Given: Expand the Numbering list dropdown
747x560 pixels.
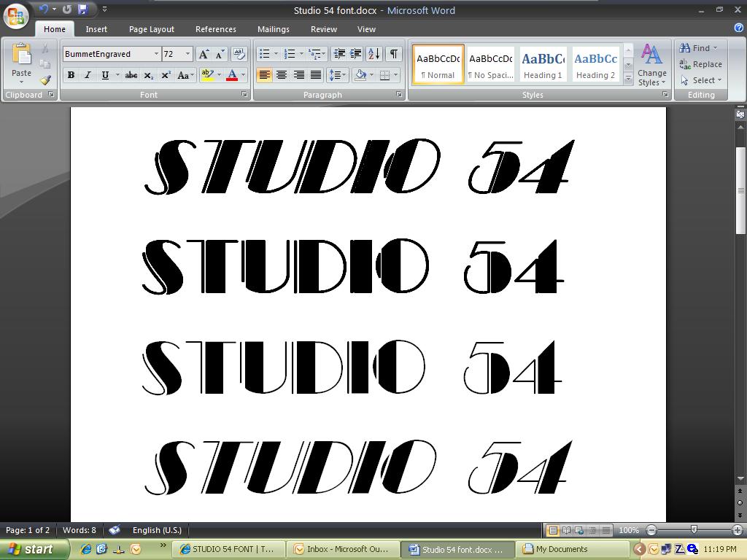Looking at the screenshot, I should 301,54.
